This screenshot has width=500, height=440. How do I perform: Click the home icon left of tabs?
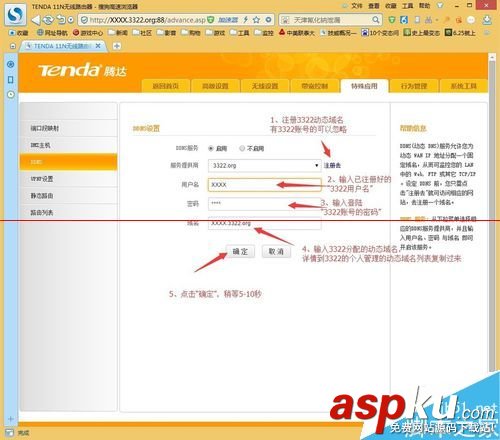13,46
